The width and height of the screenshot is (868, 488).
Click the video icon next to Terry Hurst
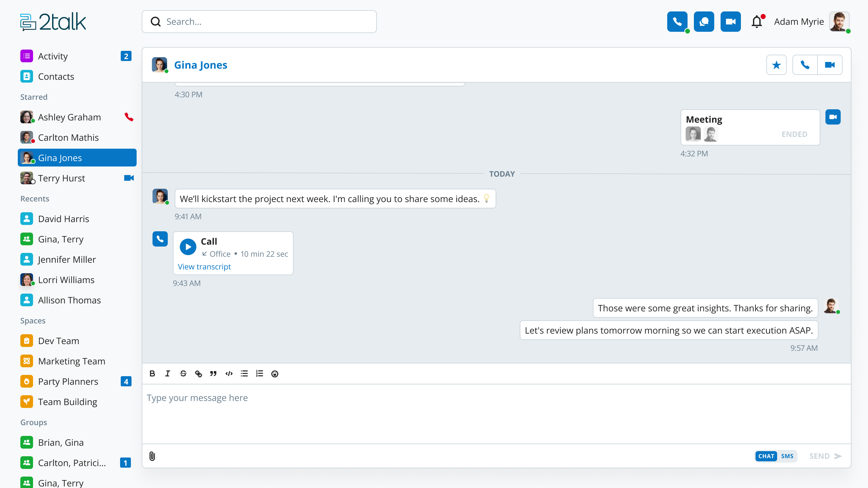[129, 178]
